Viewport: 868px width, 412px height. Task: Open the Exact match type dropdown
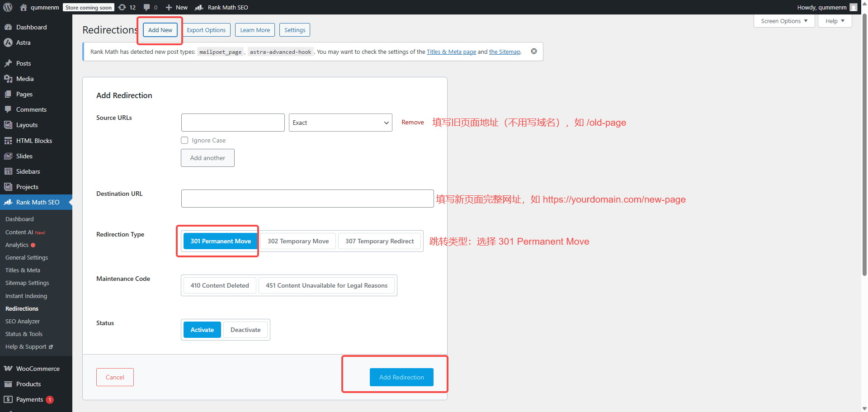click(x=340, y=123)
